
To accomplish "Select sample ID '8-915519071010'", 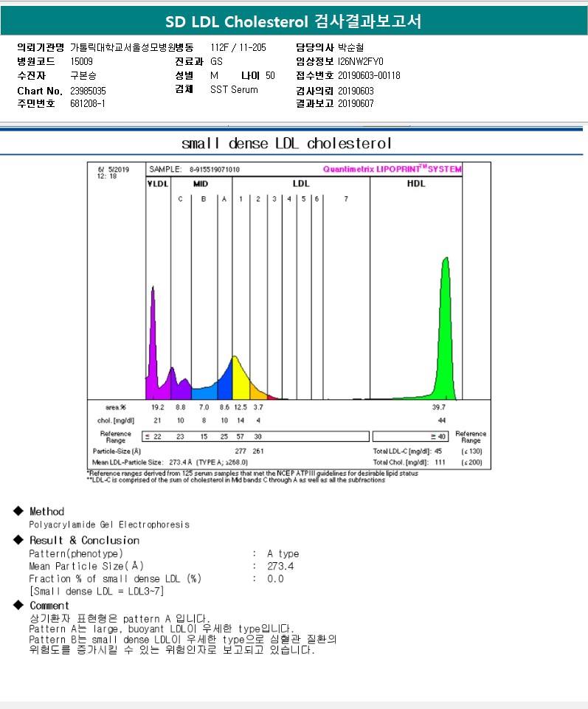I will click(x=215, y=170).
